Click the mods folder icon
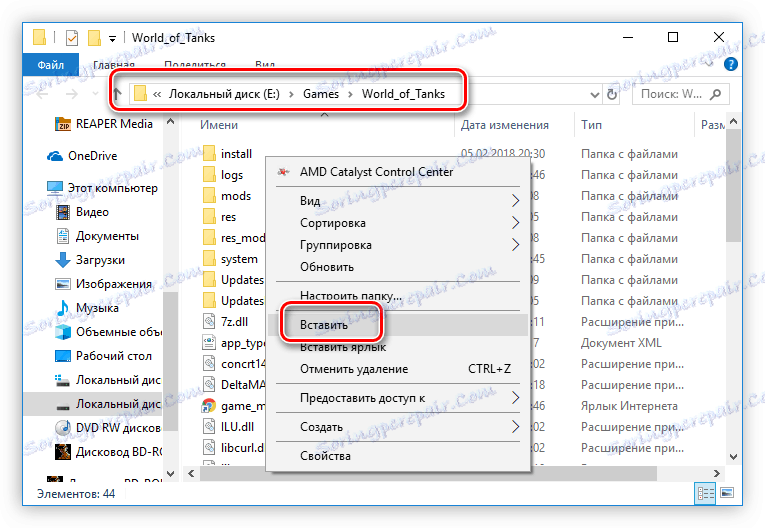The width and height of the screenshot is (765, 528). coord(209,196)
